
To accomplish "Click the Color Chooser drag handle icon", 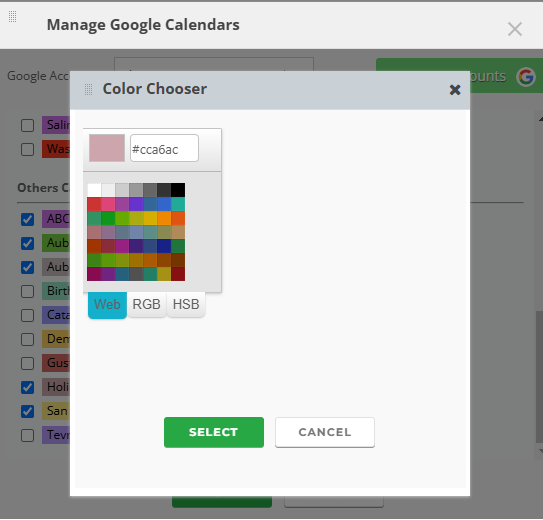I will tap(88, 89).
